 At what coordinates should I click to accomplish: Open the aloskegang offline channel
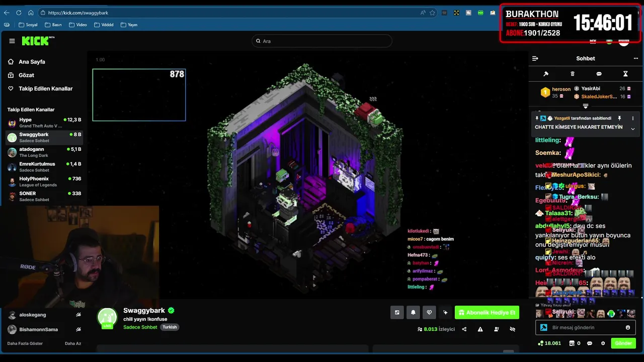point(44,315)
